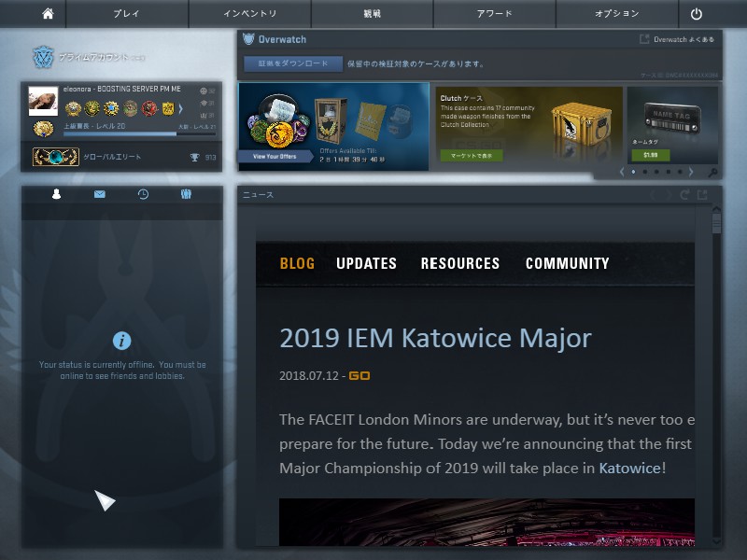Open the オプション menu

617,13
